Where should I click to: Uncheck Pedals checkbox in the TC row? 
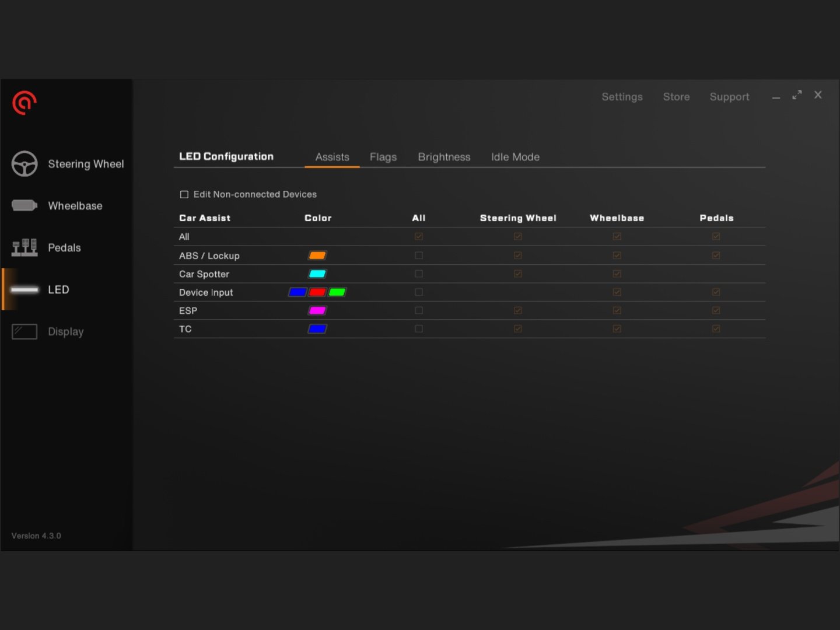pyautogui.click(x=716, y=329)
